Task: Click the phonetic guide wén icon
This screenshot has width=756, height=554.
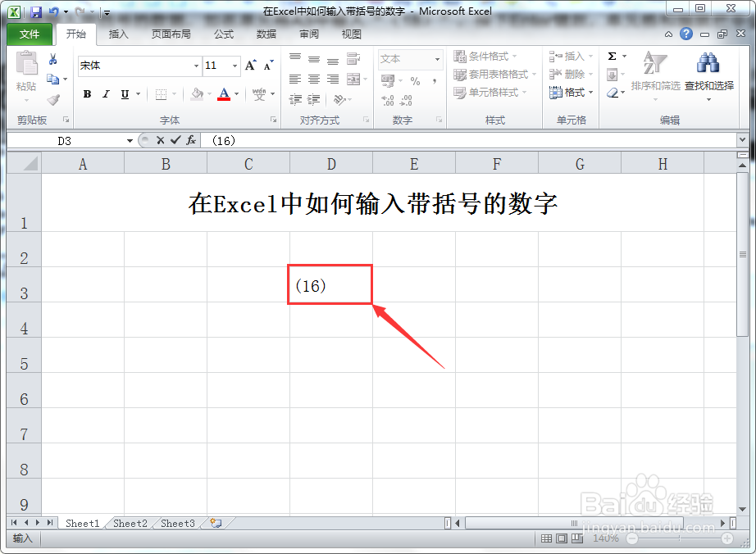Action: (x=259, y=94)
